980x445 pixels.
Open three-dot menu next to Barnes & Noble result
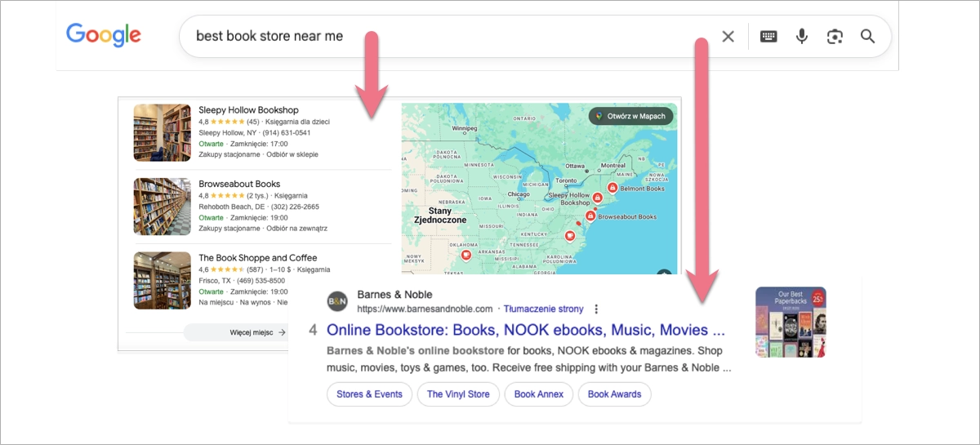(x=596, y=309)
